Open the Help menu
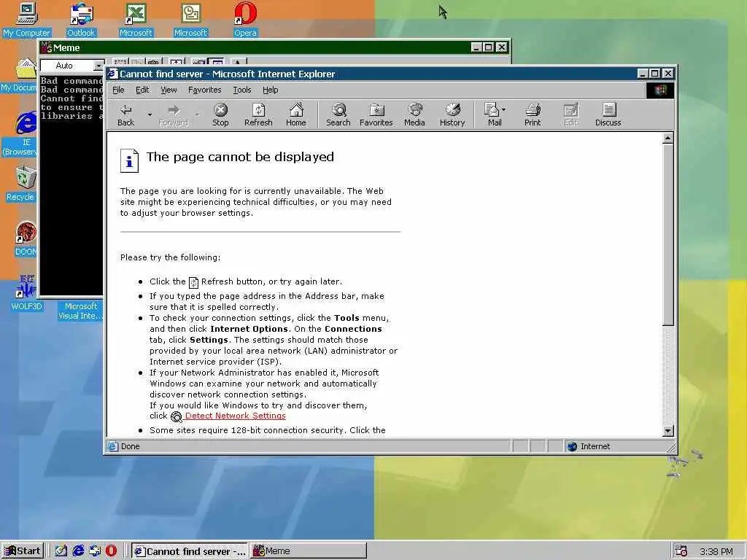This screenshot has width=747, height=560. 270,90
